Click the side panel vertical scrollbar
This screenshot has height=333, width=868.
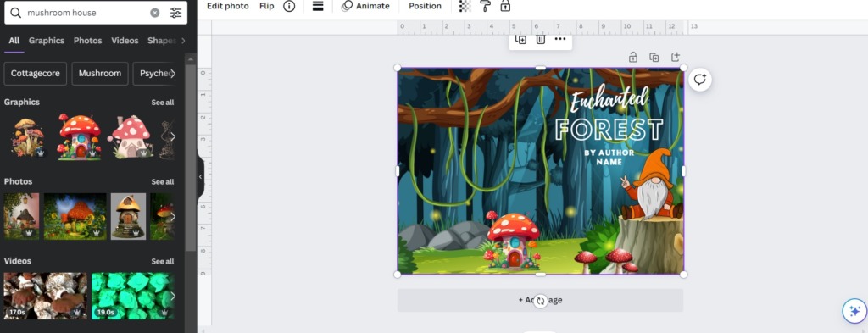[x=191, y=158]
